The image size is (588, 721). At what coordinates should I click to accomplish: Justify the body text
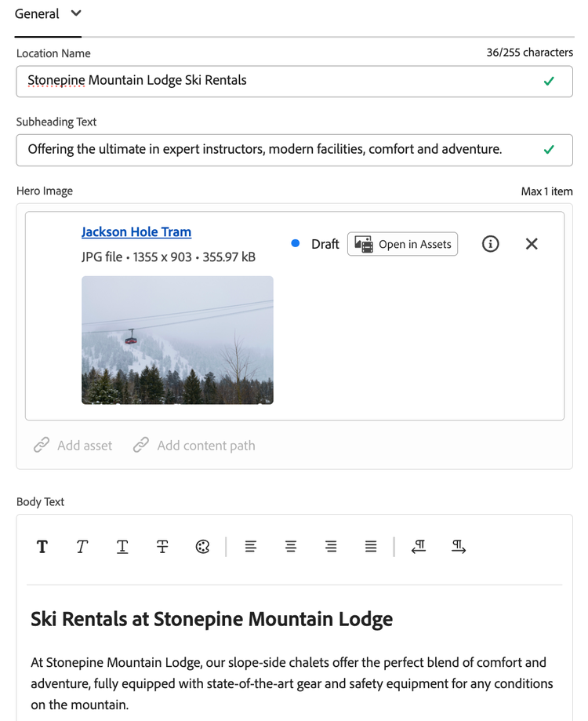click(371, 547)
